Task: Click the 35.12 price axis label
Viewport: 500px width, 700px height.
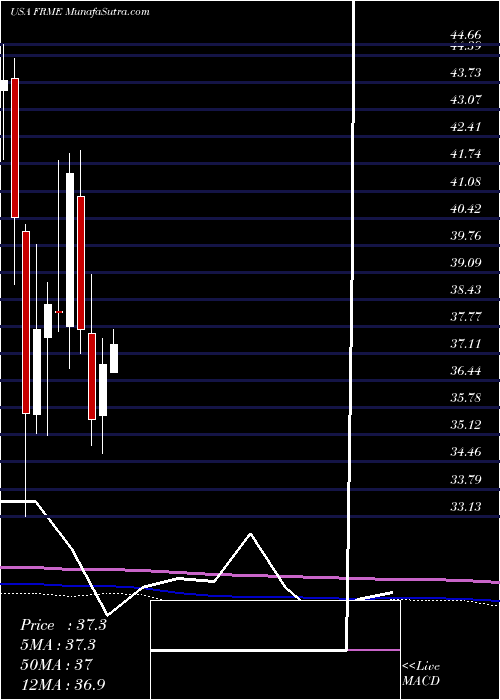Action: click(466, 425)
